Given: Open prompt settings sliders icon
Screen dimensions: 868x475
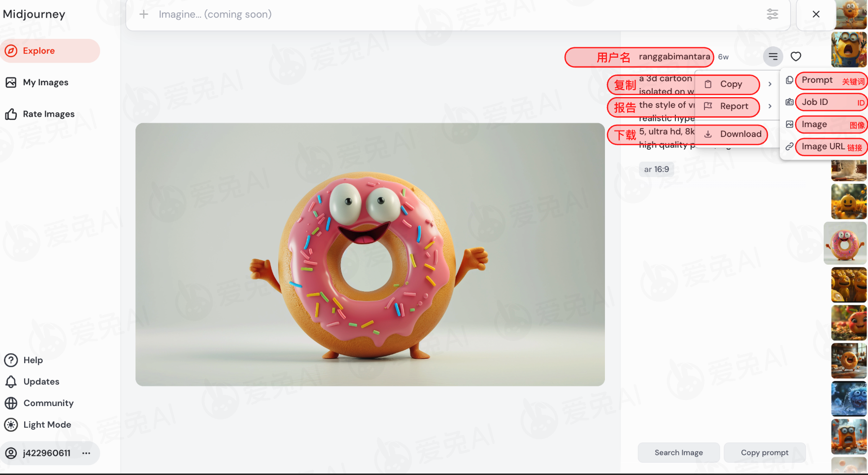Looking at the screenshot, I should pyautogui.click(x=772, y=14).
